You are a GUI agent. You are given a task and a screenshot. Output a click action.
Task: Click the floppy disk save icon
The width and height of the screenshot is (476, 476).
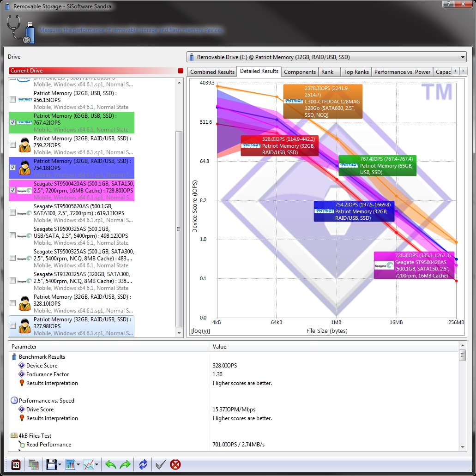coord(51,464)
